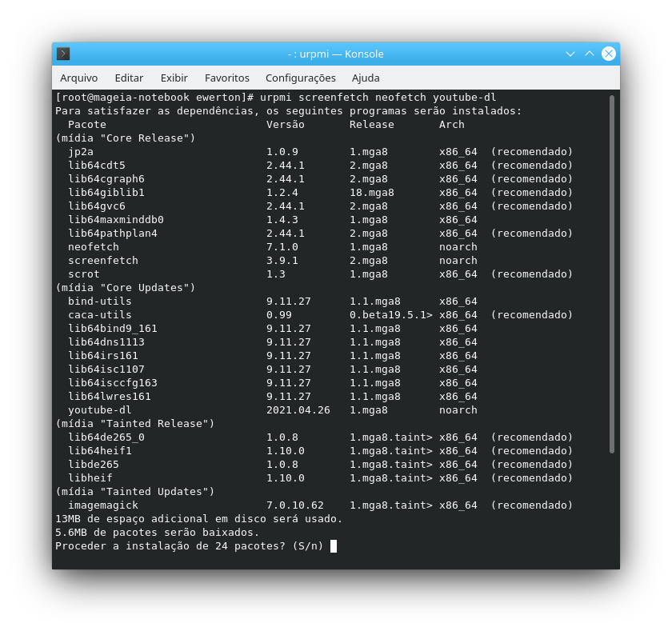Open the Favoritos menu

coord(226,78)
